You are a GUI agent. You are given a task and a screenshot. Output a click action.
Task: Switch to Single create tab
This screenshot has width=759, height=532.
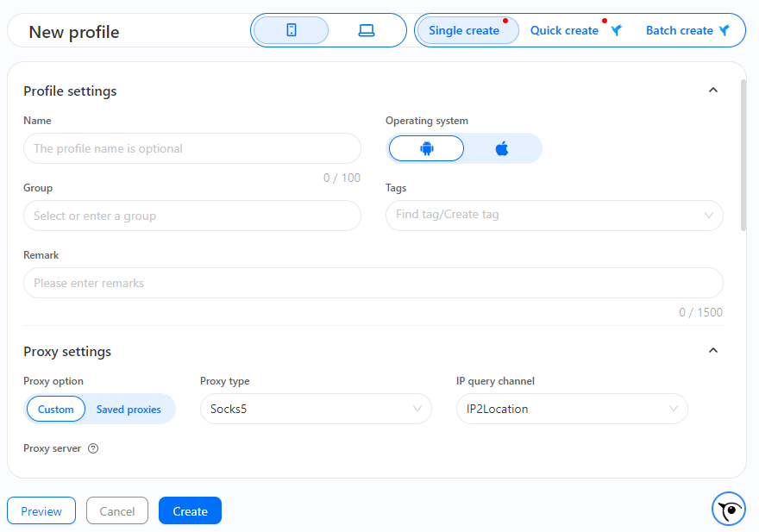[x=464, y=30]
